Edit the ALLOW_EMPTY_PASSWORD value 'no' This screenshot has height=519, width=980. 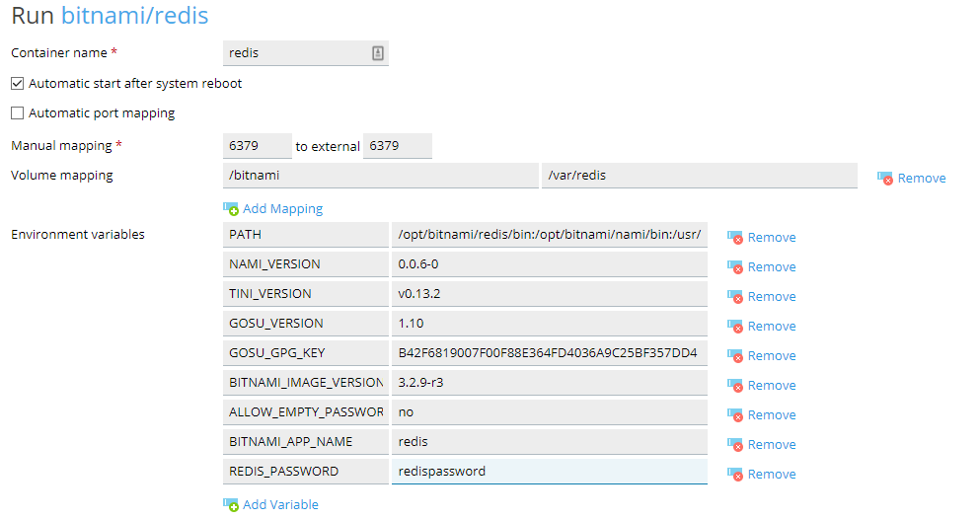[550, 412]
